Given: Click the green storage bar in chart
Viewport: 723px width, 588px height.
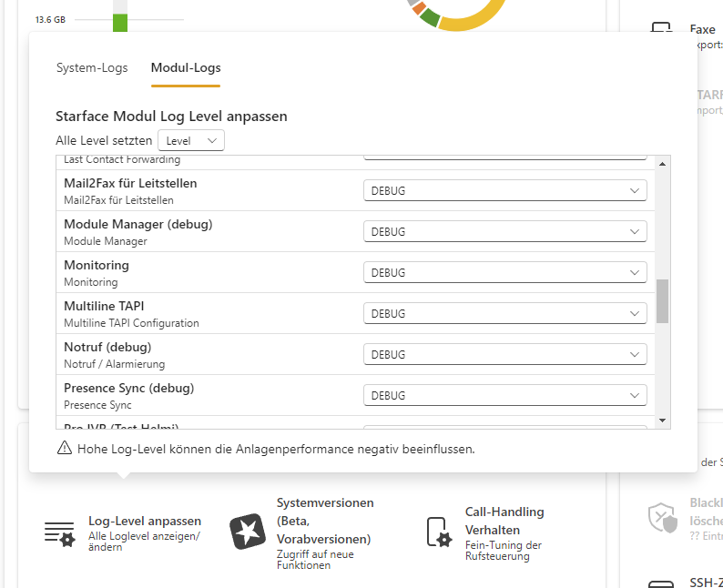Looking at the screenshot, I should pos(120,23).
